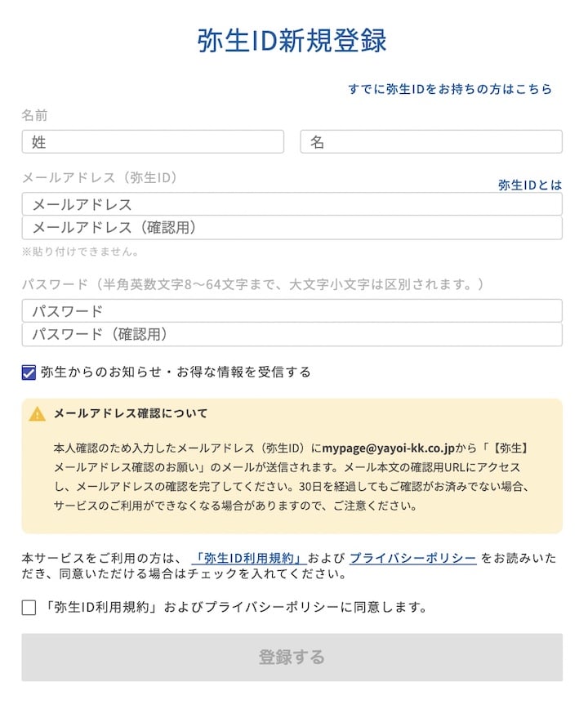Screen dimensions: 588x709
Task: Open すでに弥生IDをお持ちの方はこちら link
Action: click(x=450, y=89)
